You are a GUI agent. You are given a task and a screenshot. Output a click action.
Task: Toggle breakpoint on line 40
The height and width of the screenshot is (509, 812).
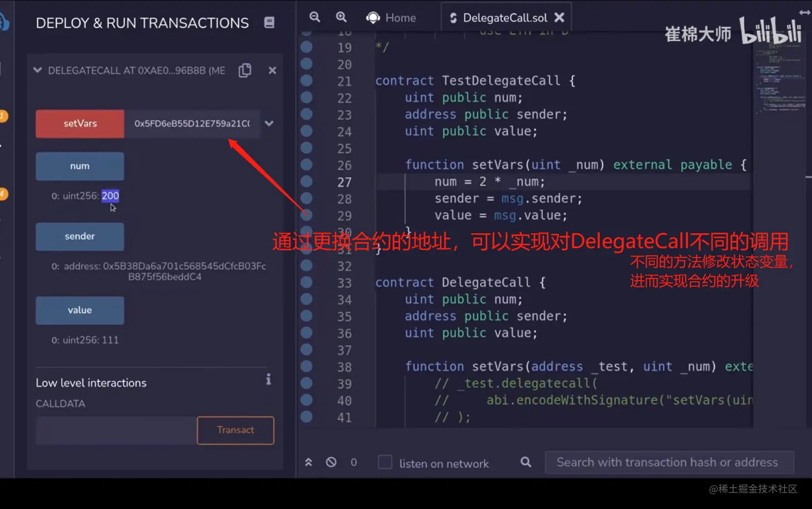(306, 400)
